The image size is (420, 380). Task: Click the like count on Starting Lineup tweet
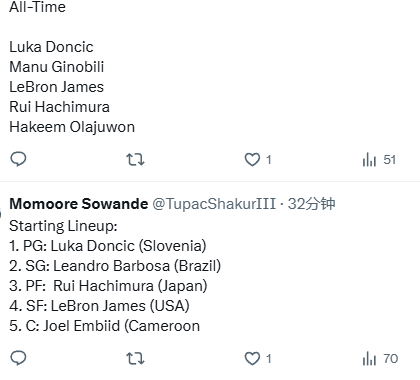(x=269, y=359)
